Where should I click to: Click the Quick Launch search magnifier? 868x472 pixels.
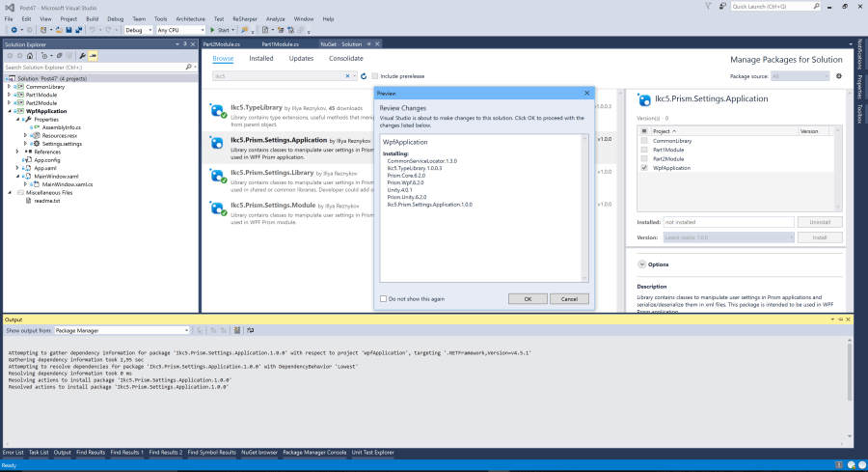coord(816,6)
